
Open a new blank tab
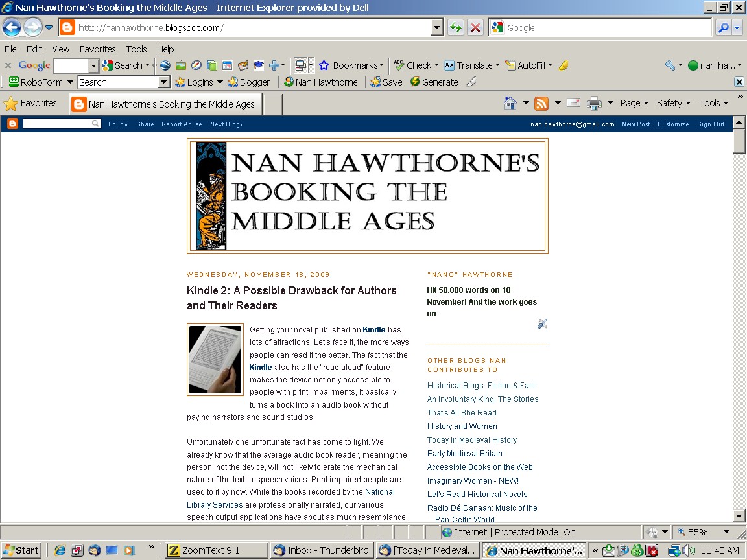coord(273,104)
